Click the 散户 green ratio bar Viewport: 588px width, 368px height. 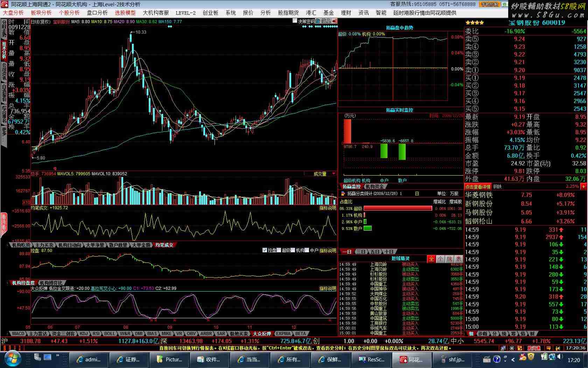pyautogui.click(x=367, y=228)
